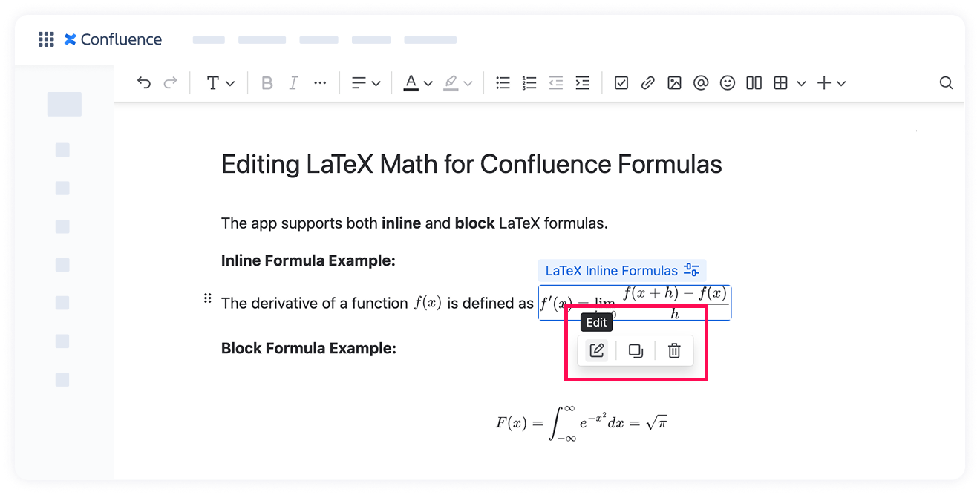Viewport: 980px width, 495px height.
Task: Click the 'Block Formula Example:' heading
Action: [x=309, y=348]
